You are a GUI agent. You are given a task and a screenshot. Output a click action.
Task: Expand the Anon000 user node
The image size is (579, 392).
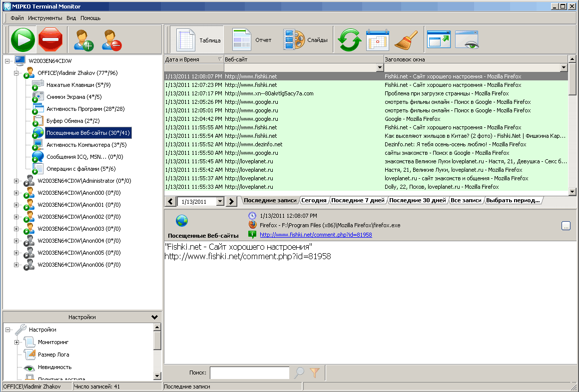[x=16, y=193]
